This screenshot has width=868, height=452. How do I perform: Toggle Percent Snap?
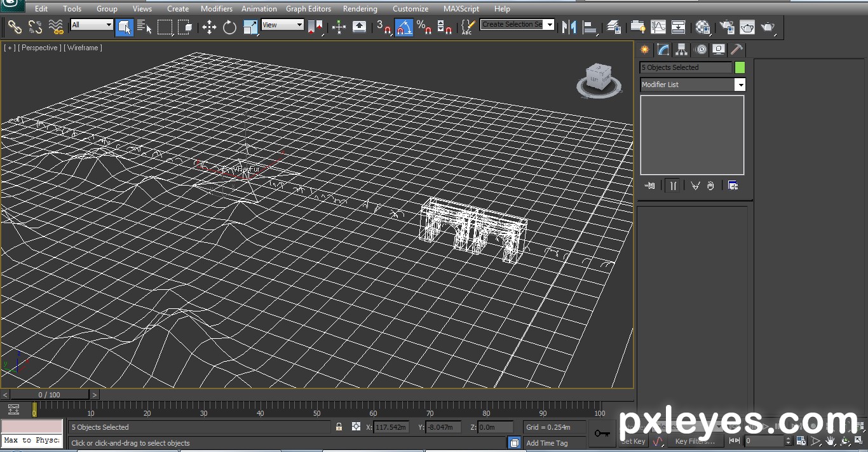(424, 27)
